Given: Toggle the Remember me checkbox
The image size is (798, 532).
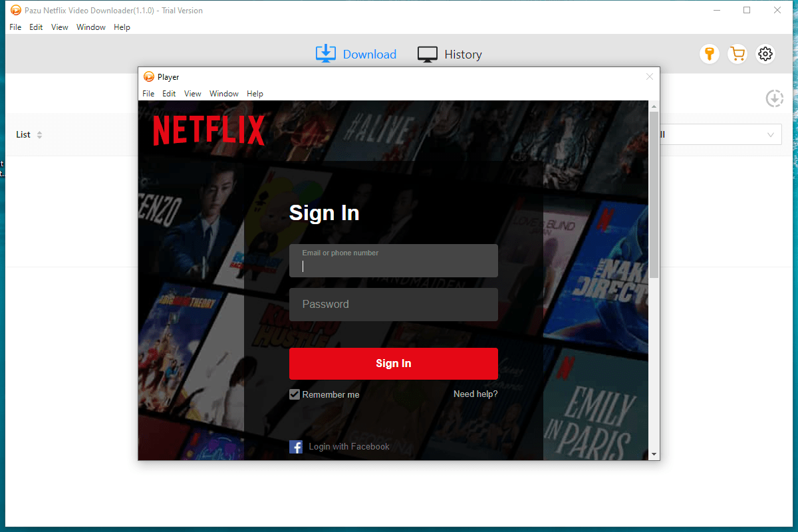Looking at the screenshot, I should pos(295,394).
